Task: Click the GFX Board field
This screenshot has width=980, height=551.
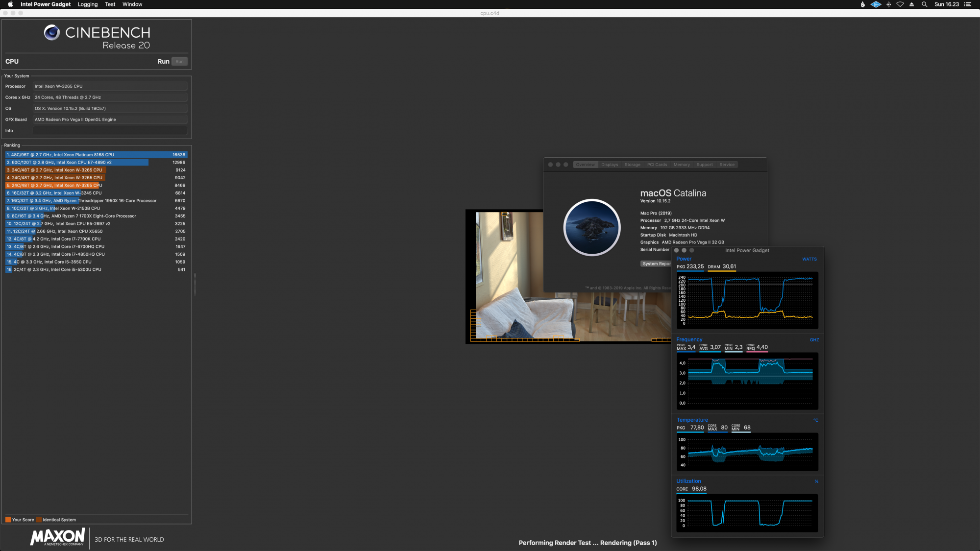Action: pyautogui.click(x=110, y=120)
